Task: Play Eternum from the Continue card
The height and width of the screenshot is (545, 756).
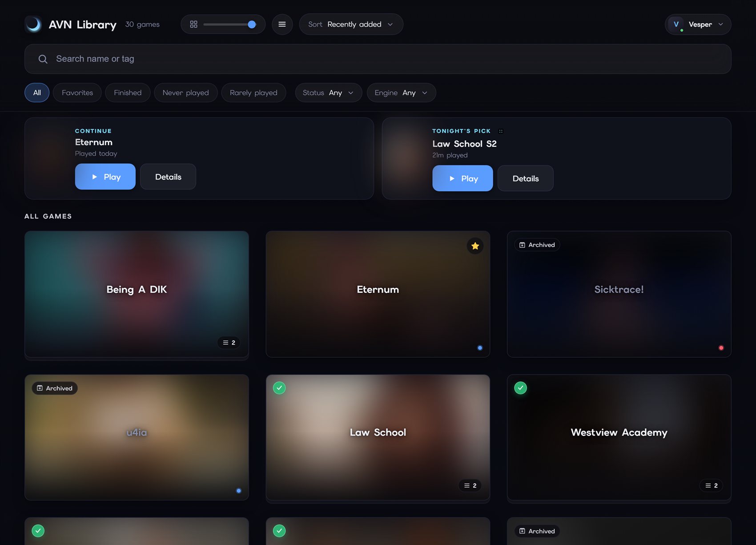Action: coord(105,177)
